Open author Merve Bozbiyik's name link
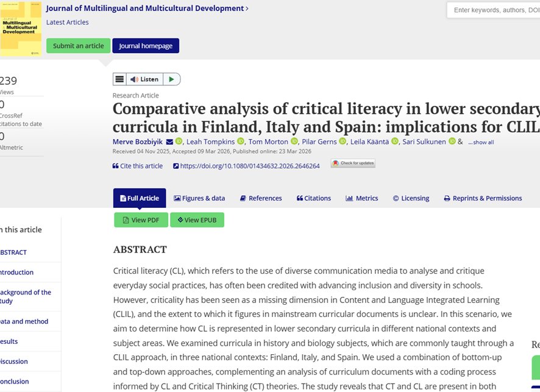 coord(138,141)
